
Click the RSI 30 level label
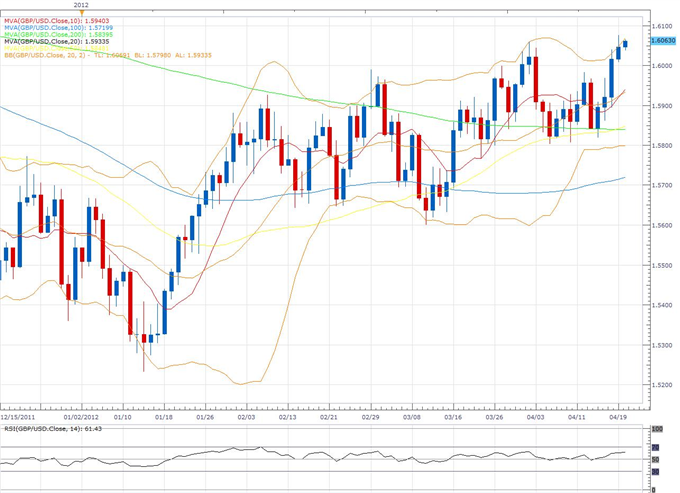tap(656, 472)
